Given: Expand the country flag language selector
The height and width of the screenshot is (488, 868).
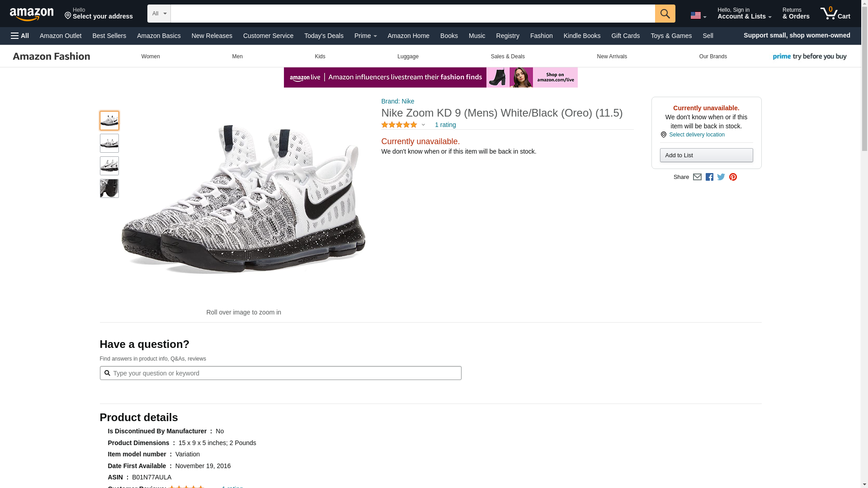Looking at the screenshot, I should pos(698,15).
